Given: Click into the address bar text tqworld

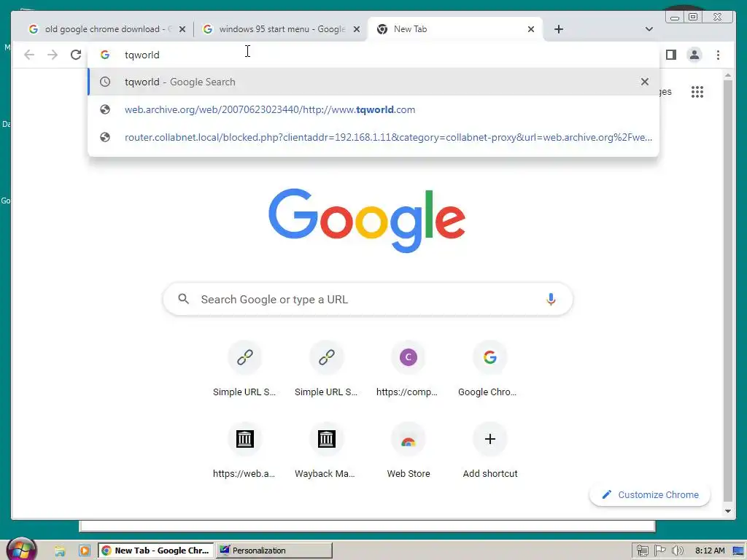Looking at the screenshot, I should point(142,55).
